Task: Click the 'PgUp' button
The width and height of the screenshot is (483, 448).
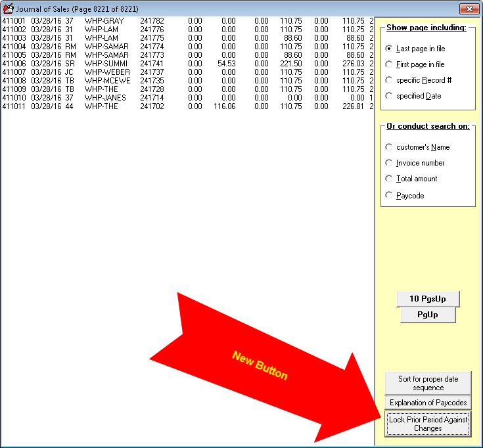Action: pos(428,315)
